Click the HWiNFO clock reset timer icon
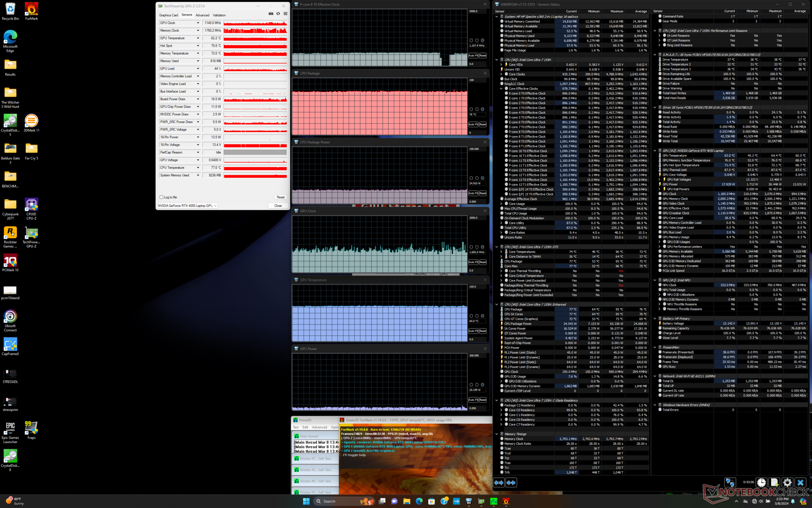 tap(761, 483)
